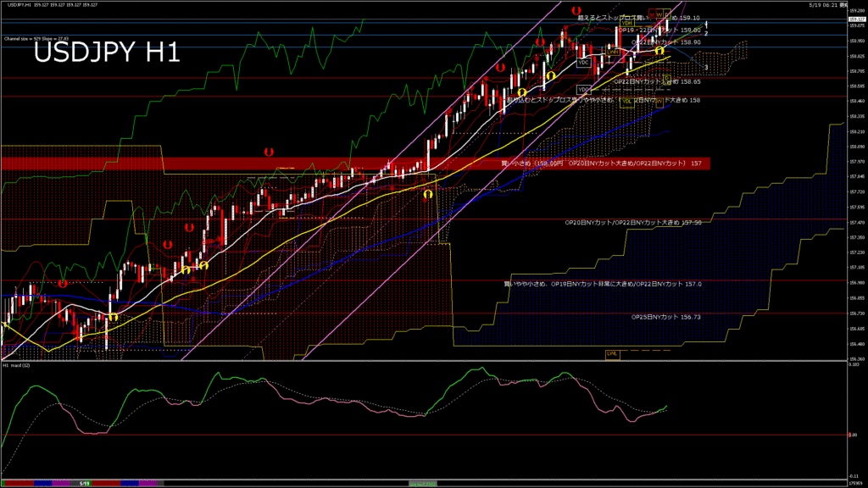Click the H1 macd (12) indicator label
The image size is (868, 488).
(x=16, y=365)
